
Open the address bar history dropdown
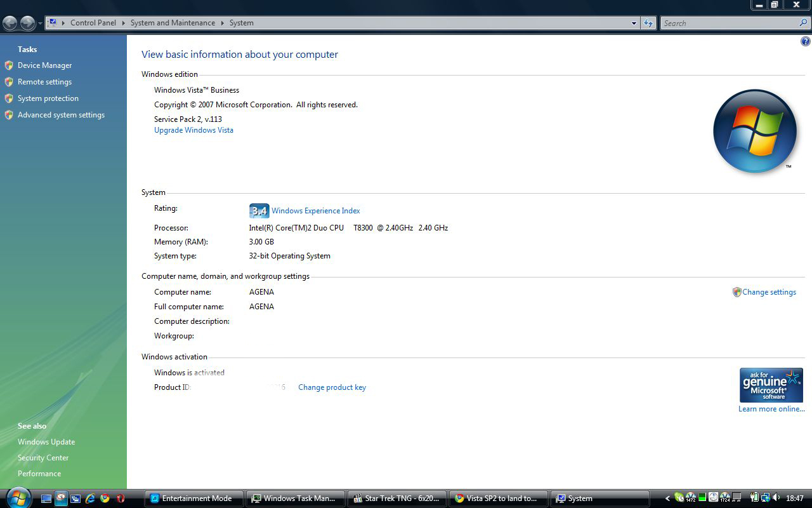tap(634, 23)
